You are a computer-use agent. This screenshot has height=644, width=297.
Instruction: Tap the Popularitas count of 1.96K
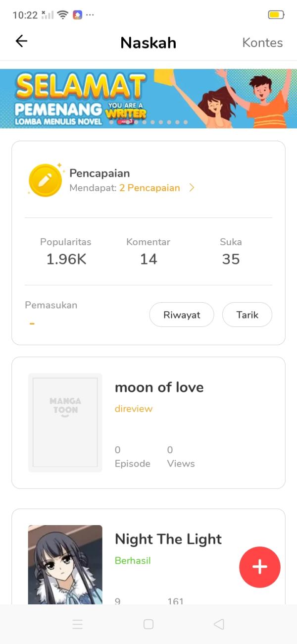pyautogui.click(x=65, y=259)
